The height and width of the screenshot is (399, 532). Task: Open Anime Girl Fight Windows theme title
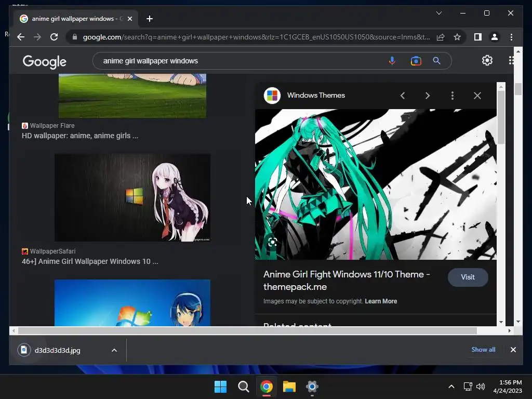pos(347,281)
